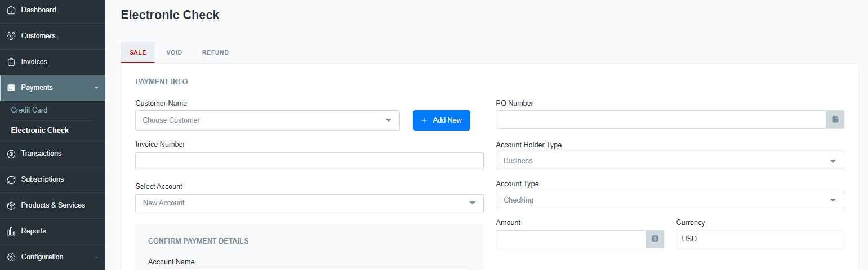Viewport: 868px width, 270px height.
Task: Click the Invoices clipboard icon
Action: coord(11,62)
